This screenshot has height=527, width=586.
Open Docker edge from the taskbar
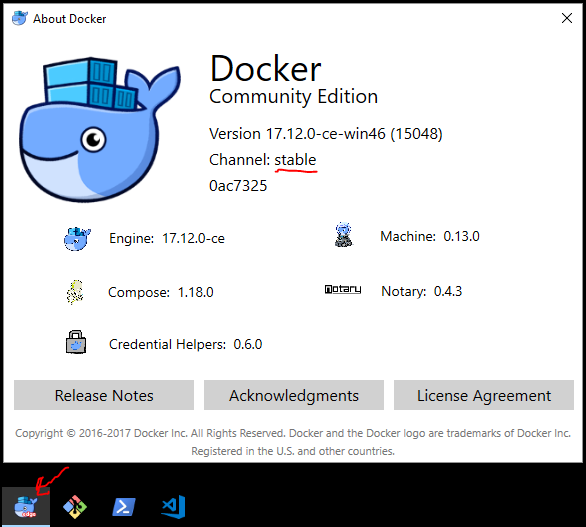coord(26,507)
